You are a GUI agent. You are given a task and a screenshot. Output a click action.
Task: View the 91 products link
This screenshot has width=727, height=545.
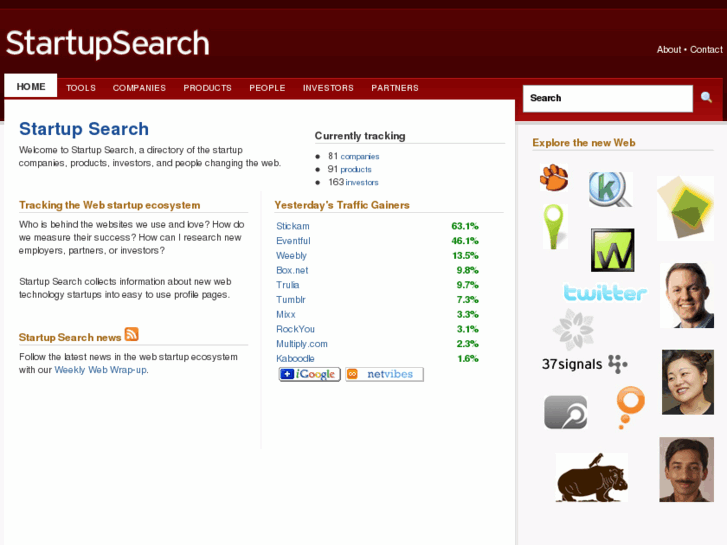coord(356,170)
